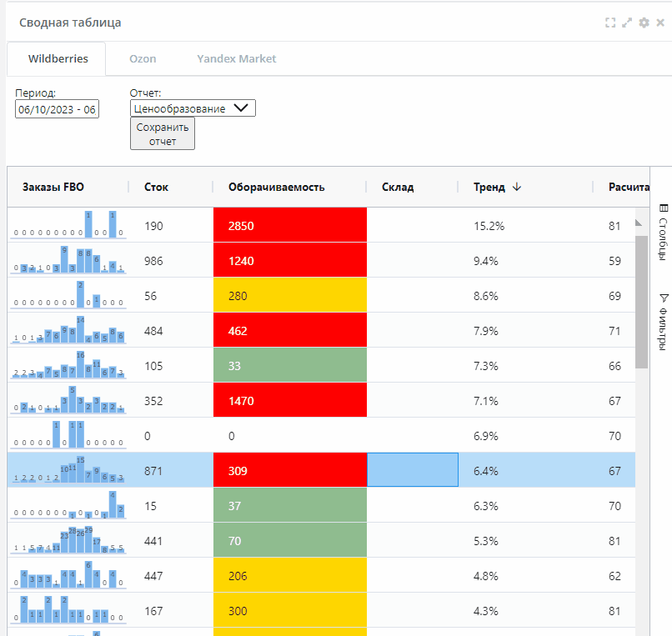Click the Тренд column header
Image resolution: width=672 pixels, height=636 pixels.
(489, 187)
